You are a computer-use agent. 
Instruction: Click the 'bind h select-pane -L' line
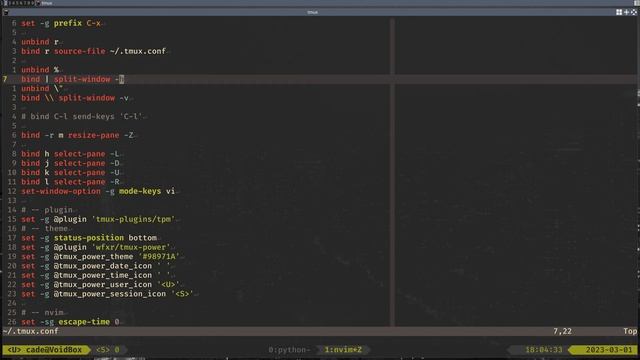[x=70, y=154]
